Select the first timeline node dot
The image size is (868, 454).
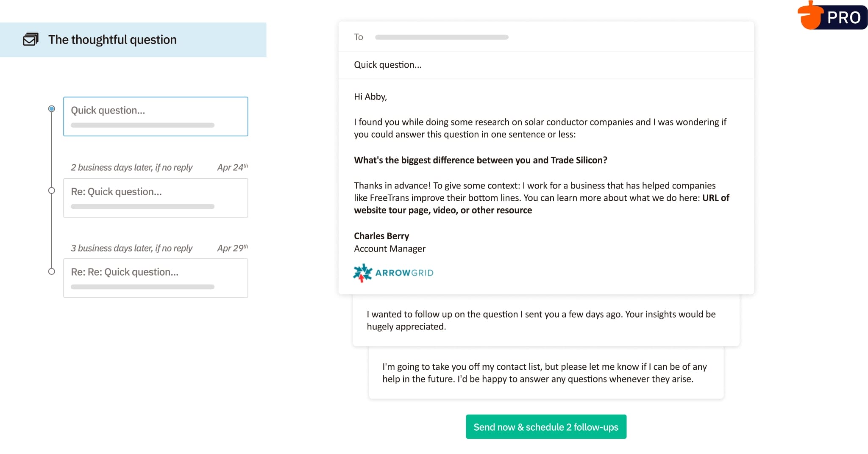[52, 108]
